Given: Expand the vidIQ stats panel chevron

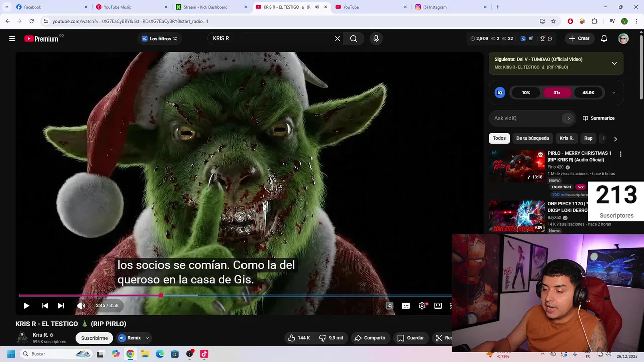Looking at the screenshot, I should tap(613, 93).
